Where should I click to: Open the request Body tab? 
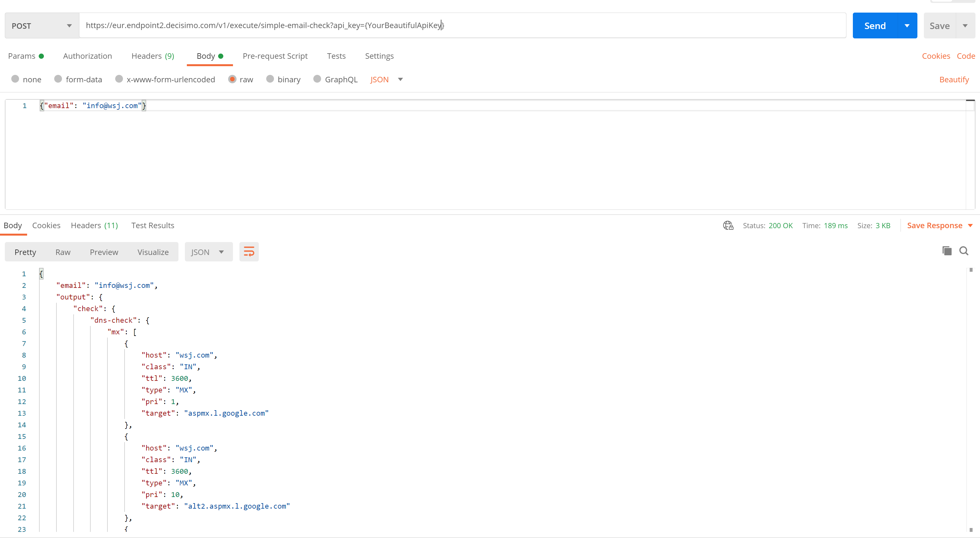[x=210, y=56]
